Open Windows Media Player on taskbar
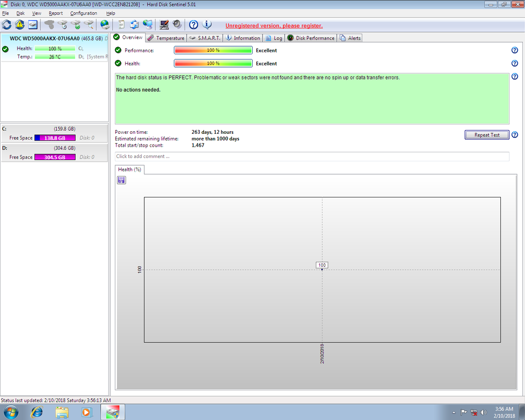 point(86,412)
